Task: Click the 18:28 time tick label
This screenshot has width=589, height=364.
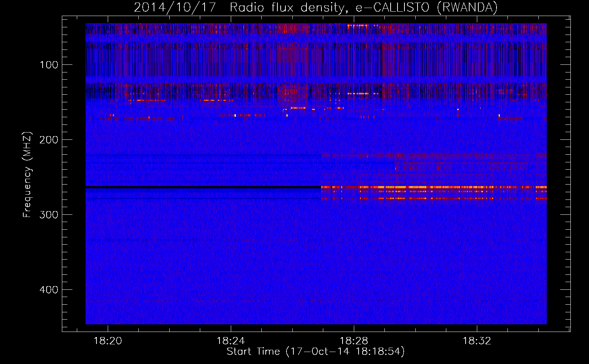Action: point(354,341)
